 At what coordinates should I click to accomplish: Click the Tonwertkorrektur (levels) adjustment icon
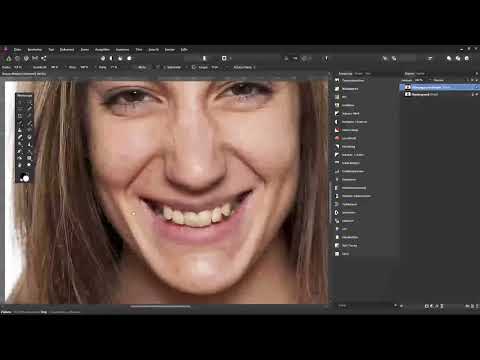pyautogui.click(x=337, y=81)
